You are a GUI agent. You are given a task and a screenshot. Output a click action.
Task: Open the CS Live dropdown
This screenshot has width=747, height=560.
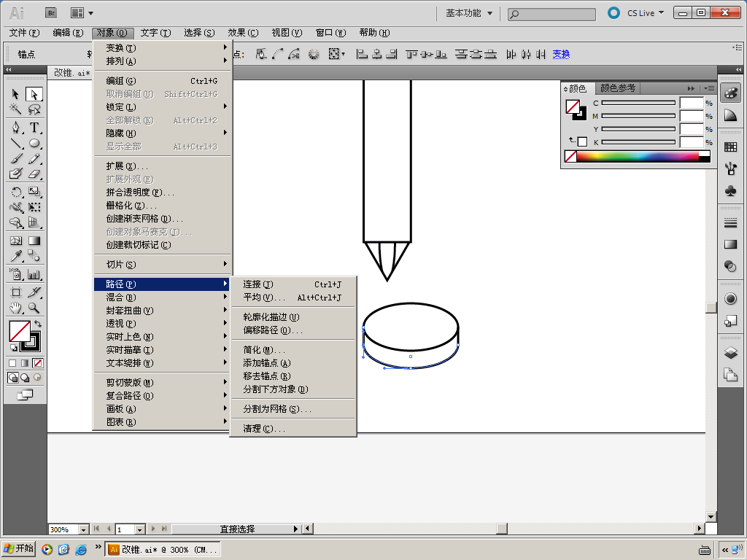pyautogui.click(x=645, y=13)
